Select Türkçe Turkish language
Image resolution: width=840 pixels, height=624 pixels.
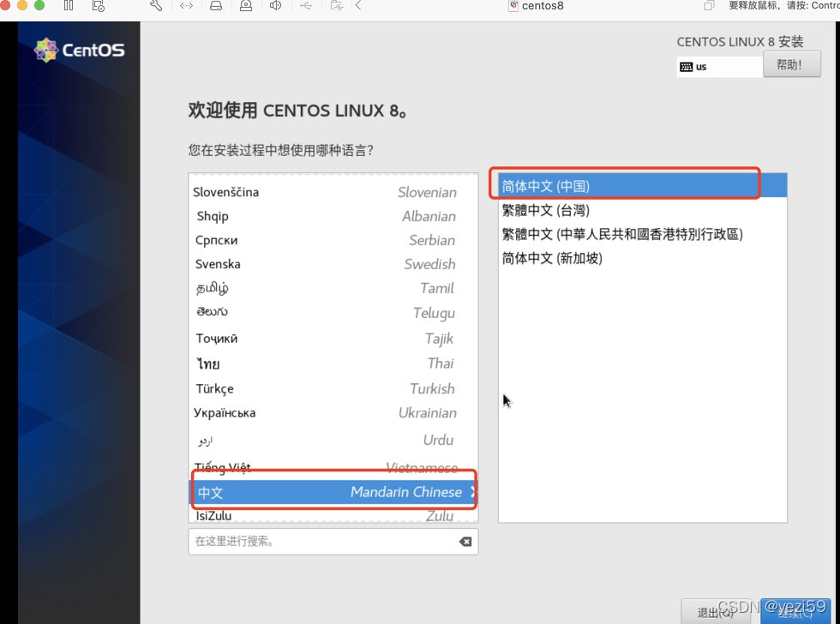[333, 388]
